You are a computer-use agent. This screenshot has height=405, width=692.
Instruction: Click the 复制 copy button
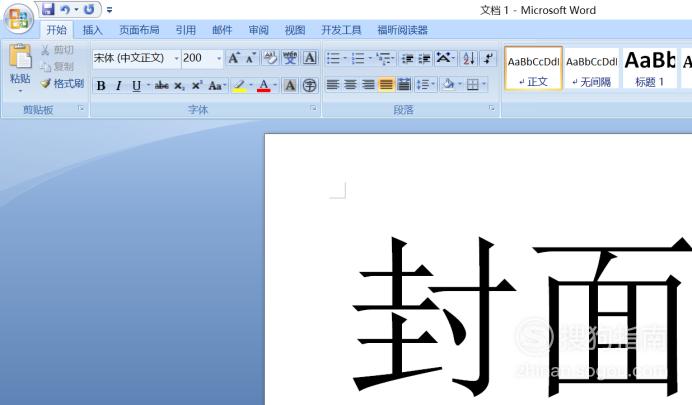[57, 67]
